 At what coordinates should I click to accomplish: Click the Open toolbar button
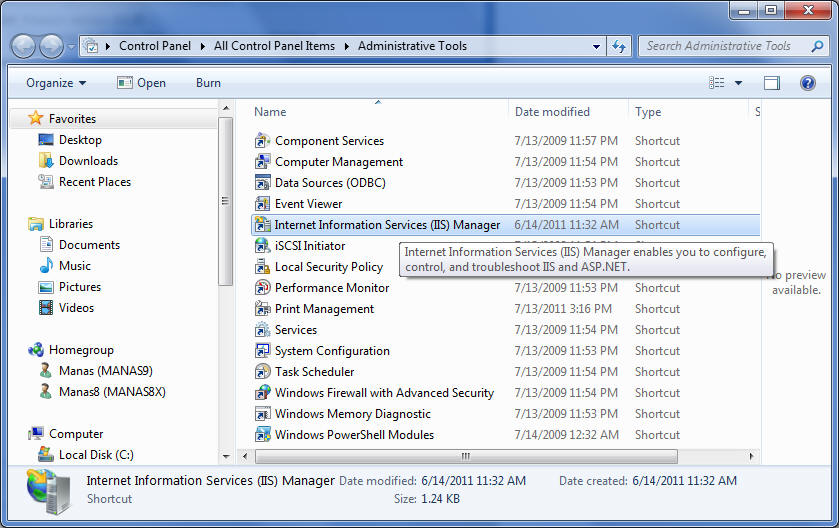coord(142,83)
